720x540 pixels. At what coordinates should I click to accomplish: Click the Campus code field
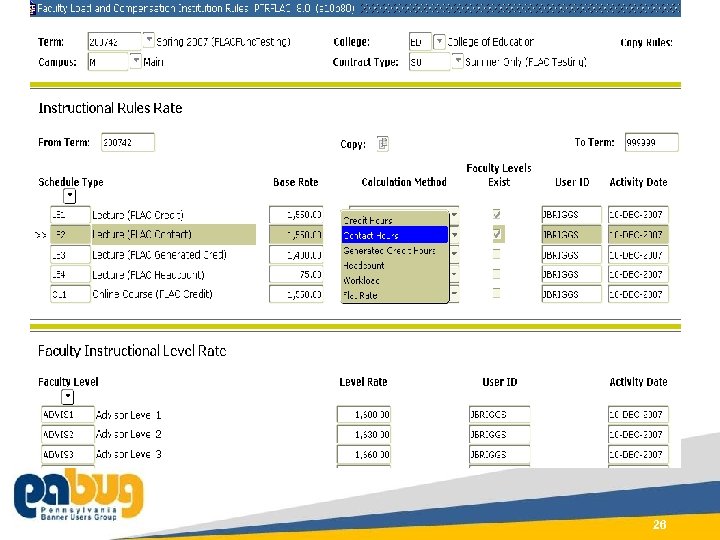click(108, 62)
